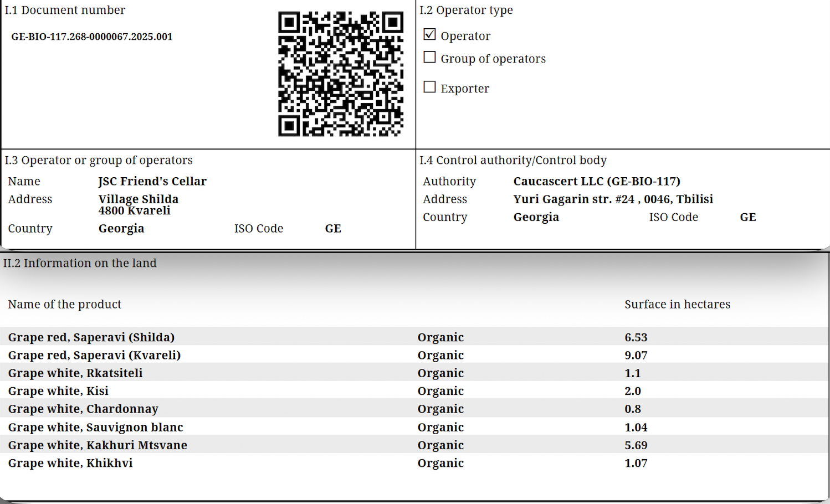Image resolution: width=830 pixels, height=504 pixels.
Task: Click the Name of the product header
Action: pos(64,304)
